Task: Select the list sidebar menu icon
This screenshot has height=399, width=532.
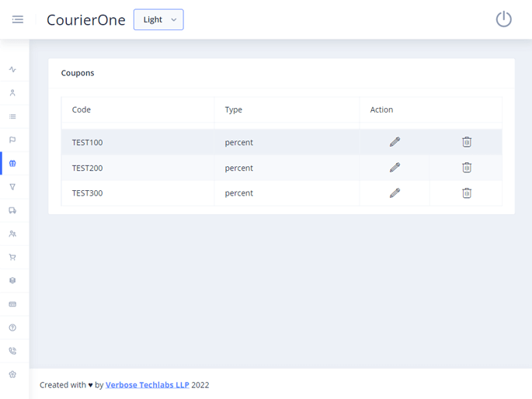Action: 12,116
